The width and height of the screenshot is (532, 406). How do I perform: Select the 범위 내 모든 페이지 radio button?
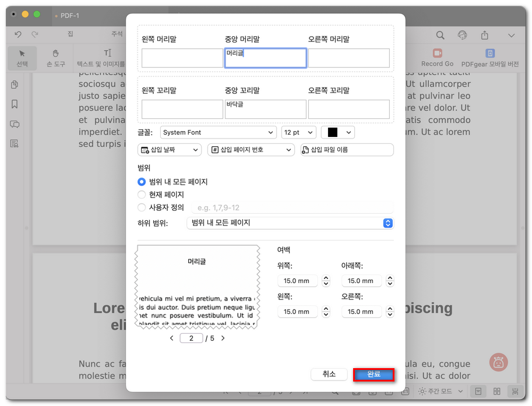tap(141, 181)
